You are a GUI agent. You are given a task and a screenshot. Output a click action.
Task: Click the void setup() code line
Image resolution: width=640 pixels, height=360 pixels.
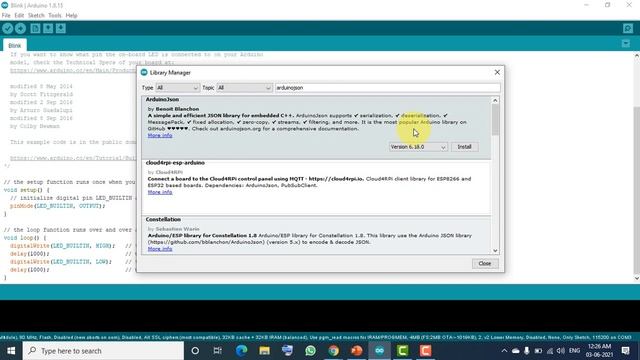[x=26, y=190]
